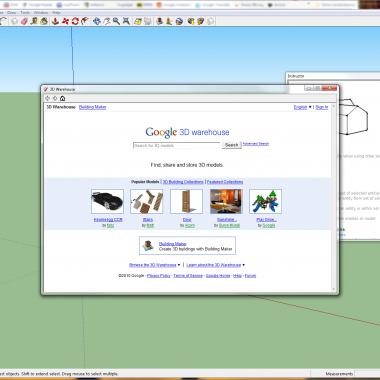Open the English language dropdown
The image size is (380, 380).
(x=303, y=107)
